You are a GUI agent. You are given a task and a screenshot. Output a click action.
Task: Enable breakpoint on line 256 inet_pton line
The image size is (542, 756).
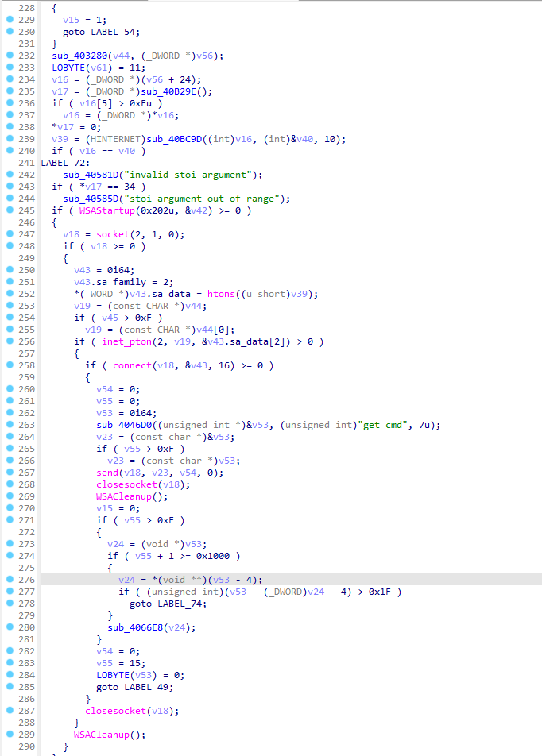pos(10,341)
